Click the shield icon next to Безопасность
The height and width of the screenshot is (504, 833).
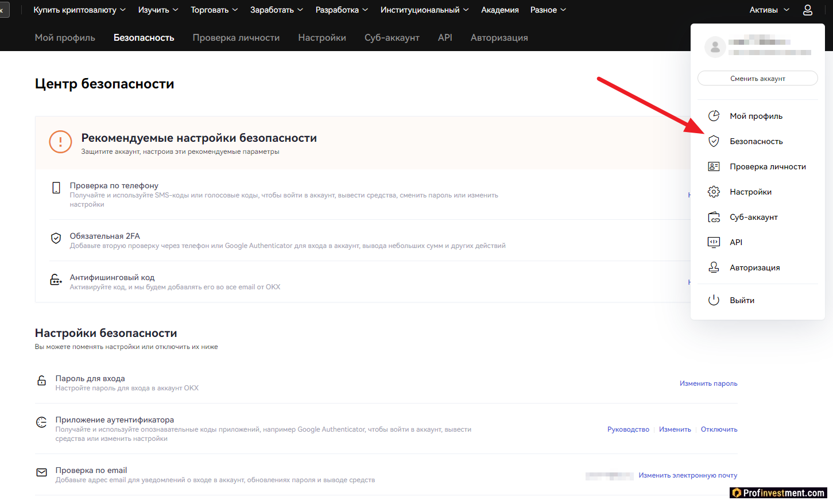click(714, 141)
